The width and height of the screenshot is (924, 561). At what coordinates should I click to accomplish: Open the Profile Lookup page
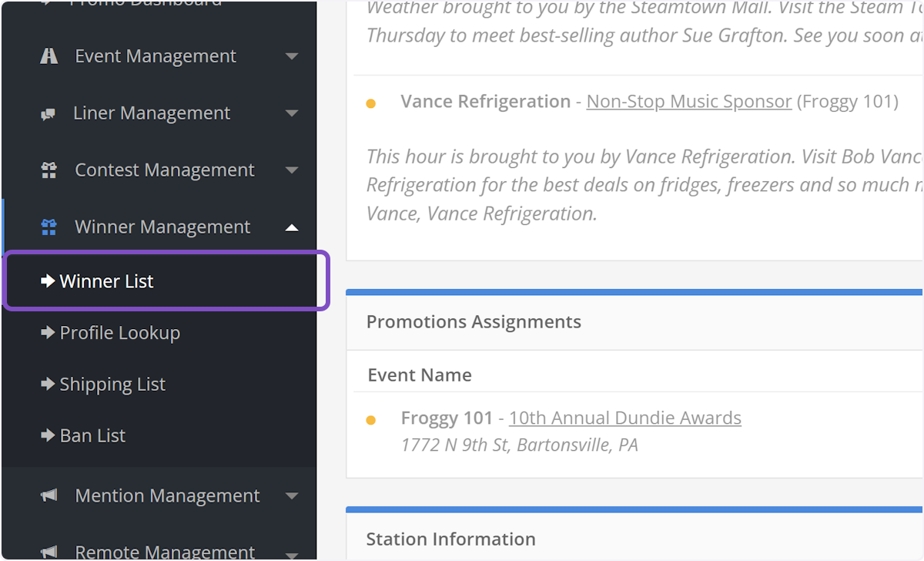pyautogui.click(x=119, y=333)
